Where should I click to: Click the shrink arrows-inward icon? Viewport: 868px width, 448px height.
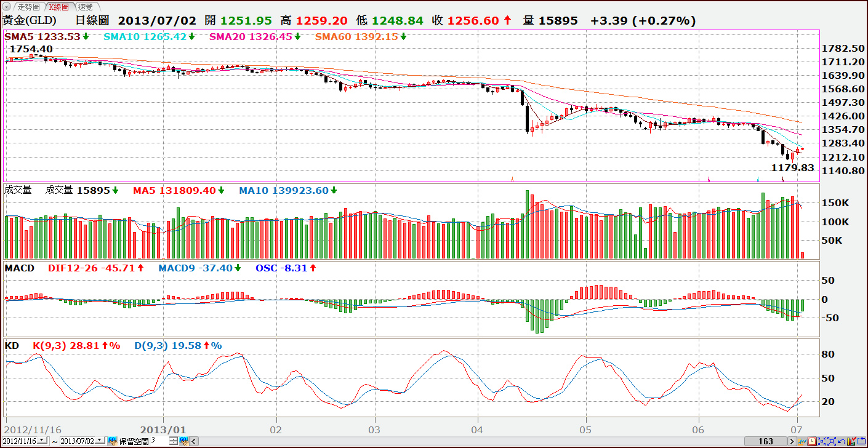[822, 441]
